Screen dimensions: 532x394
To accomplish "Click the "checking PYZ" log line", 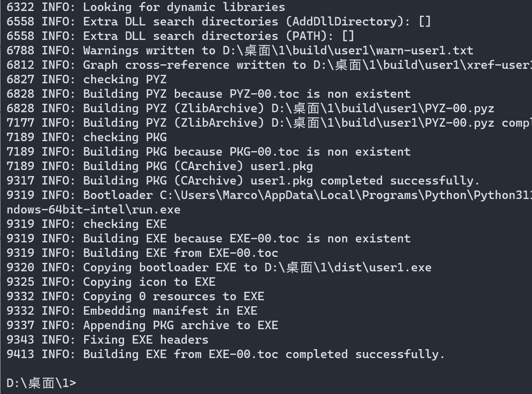I will pos(125,79).
